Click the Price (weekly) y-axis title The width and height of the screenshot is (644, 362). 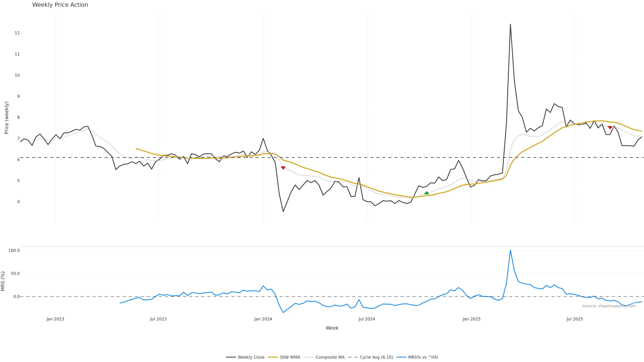[x=7, y=118]
